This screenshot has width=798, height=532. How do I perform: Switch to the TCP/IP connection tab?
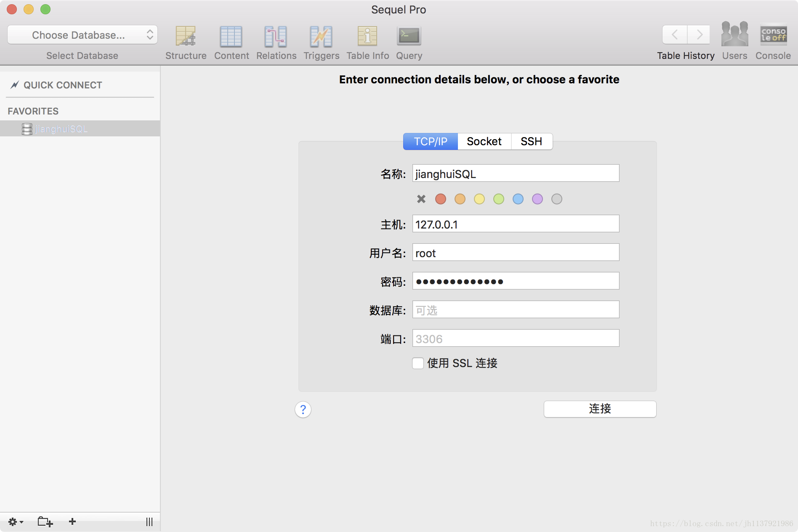click(x=431, y=141)
